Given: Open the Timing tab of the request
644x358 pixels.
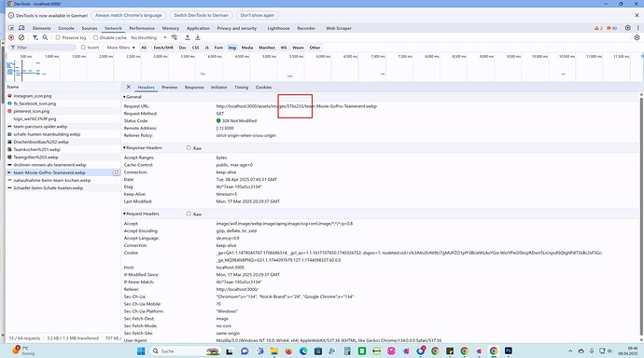Looking at the screenshot, I should tap(241, 88).
